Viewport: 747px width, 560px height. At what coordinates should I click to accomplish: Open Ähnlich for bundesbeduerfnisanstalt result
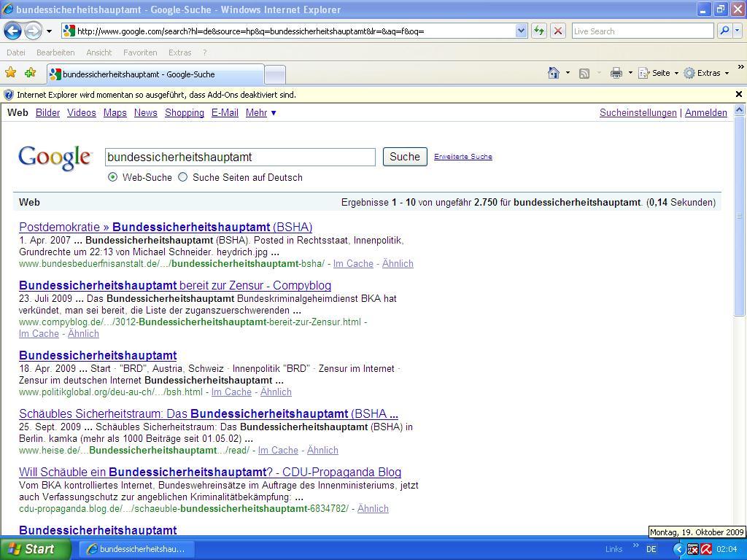(x=398, y=264)
